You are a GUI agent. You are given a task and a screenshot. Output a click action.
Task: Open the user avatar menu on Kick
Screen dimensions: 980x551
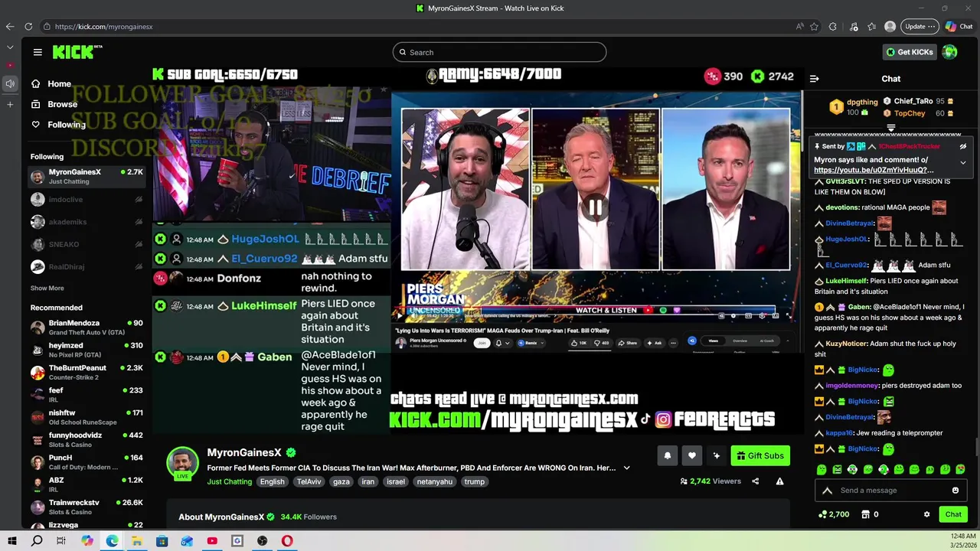(x=949, y=52)
